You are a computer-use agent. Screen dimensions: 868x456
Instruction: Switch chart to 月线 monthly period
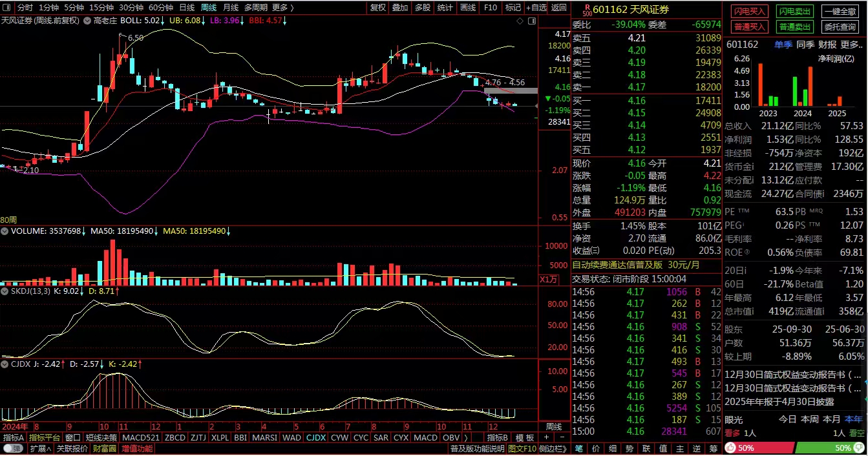pos(230,8)
